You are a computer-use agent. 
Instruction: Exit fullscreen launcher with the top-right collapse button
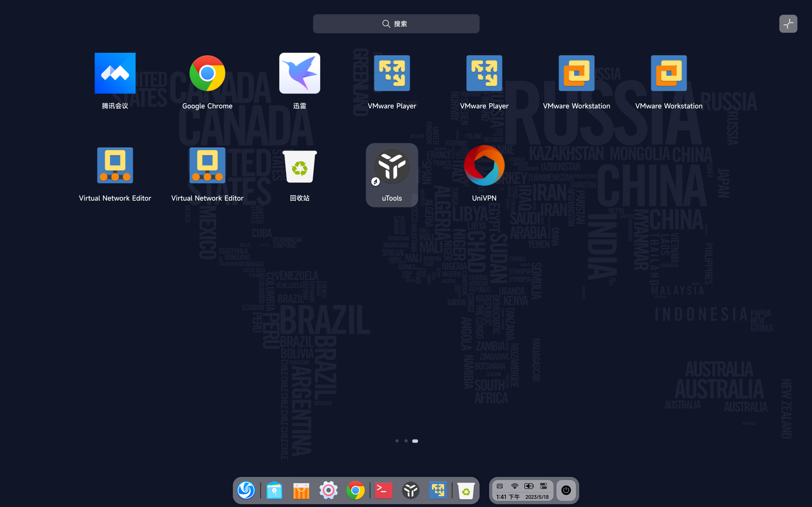788,24
